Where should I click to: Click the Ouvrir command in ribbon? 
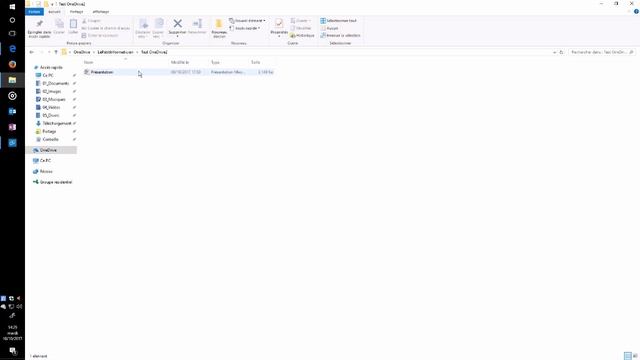coord(301,20)
